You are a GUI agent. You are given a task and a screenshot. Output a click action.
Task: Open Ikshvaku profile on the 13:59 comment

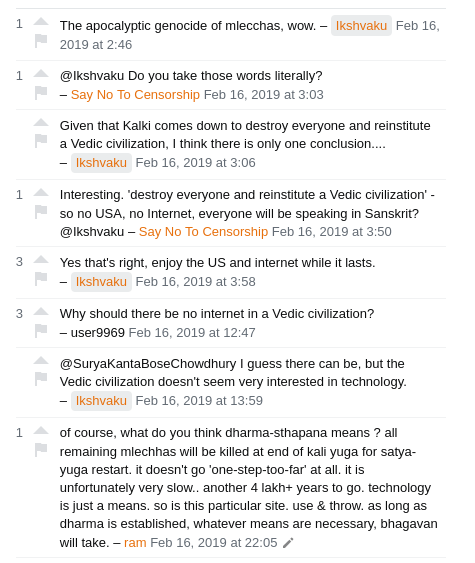[x=101, y=400]
